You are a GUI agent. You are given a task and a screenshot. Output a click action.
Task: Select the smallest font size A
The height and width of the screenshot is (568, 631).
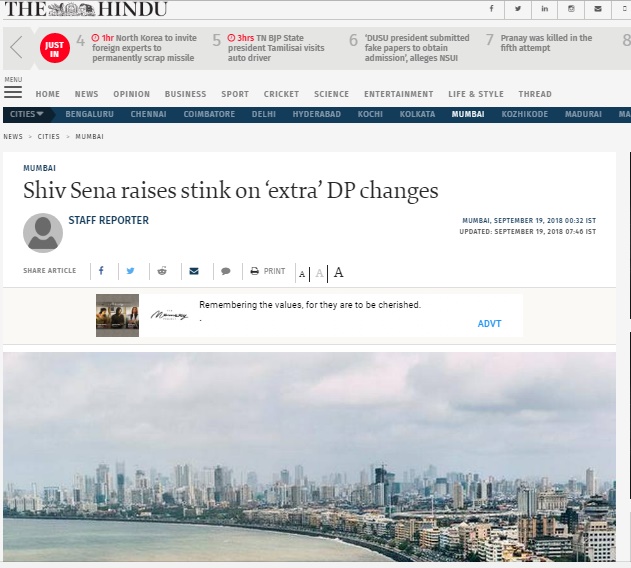[302, 274]
